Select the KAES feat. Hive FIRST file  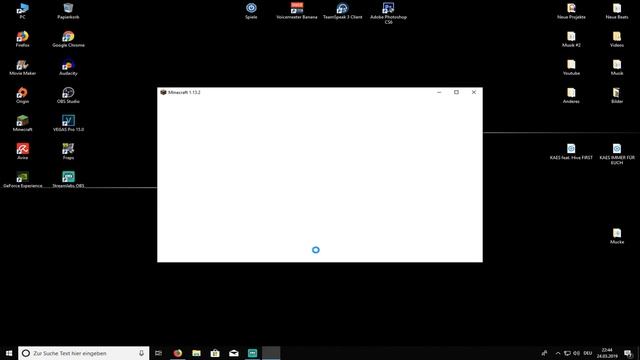click(x=571, y=152)
